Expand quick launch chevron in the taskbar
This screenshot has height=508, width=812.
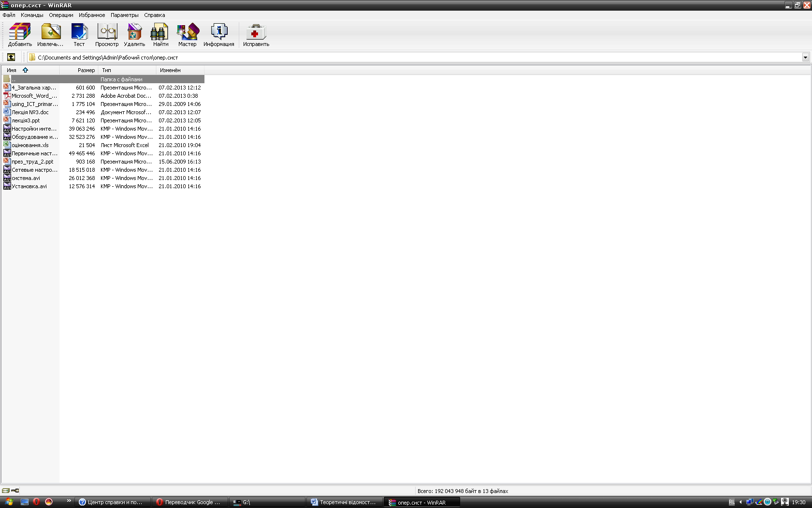coord(69,501)
